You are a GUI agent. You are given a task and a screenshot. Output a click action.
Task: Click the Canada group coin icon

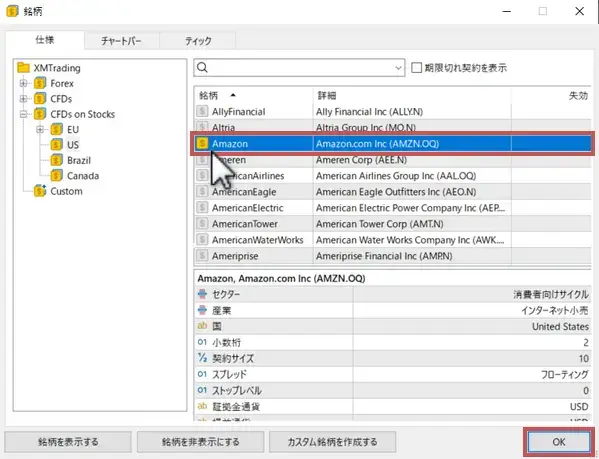(57, 176)
